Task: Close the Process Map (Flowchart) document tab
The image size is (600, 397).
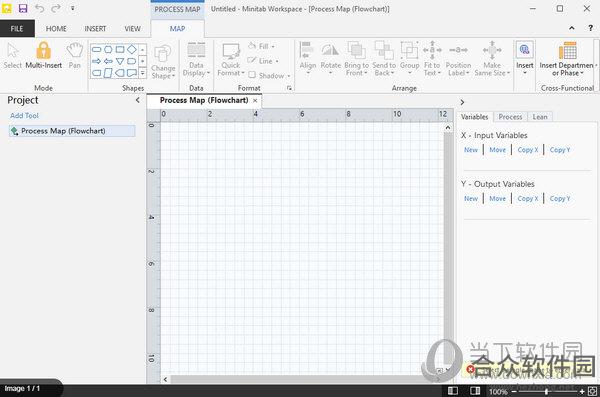Action: (x=255, y=101)
